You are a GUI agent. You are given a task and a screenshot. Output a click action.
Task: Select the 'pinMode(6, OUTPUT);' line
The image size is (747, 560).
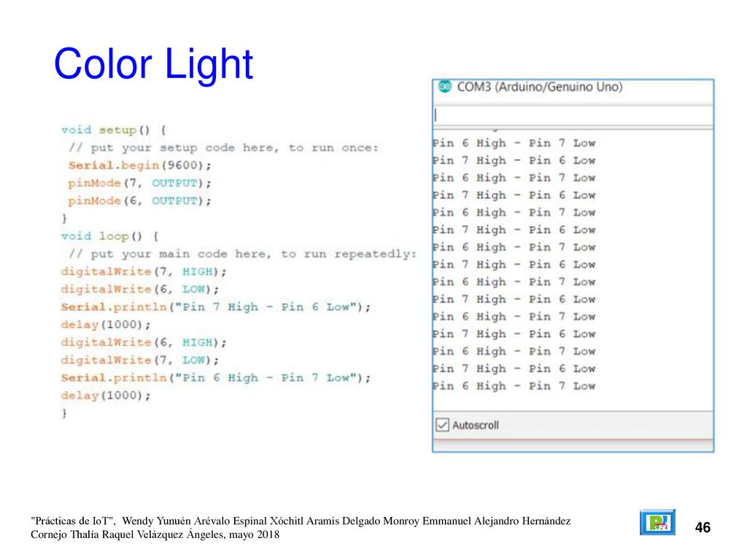[139, 201]
